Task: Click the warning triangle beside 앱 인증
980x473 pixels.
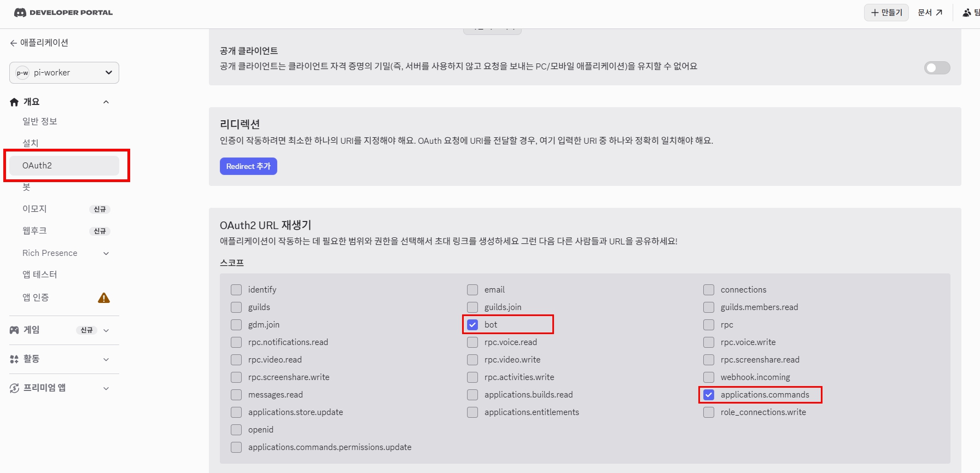Action: [104, 298]
